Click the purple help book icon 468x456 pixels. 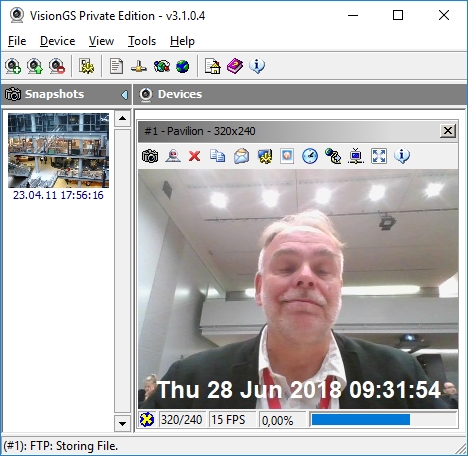coord(235,66)
